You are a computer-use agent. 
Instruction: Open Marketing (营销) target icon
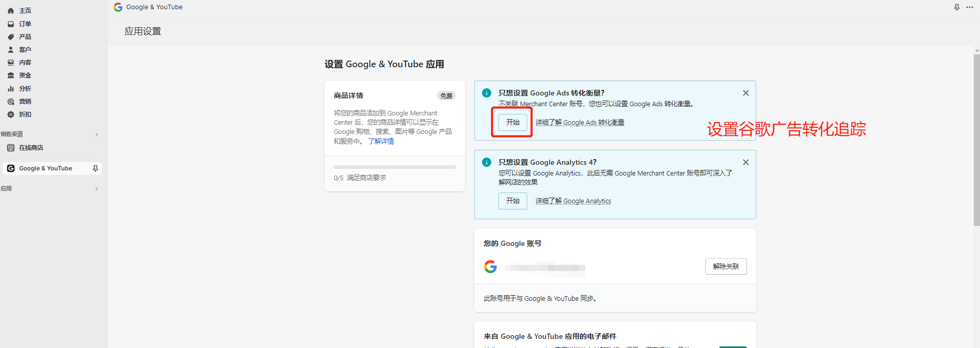[11, 102]
